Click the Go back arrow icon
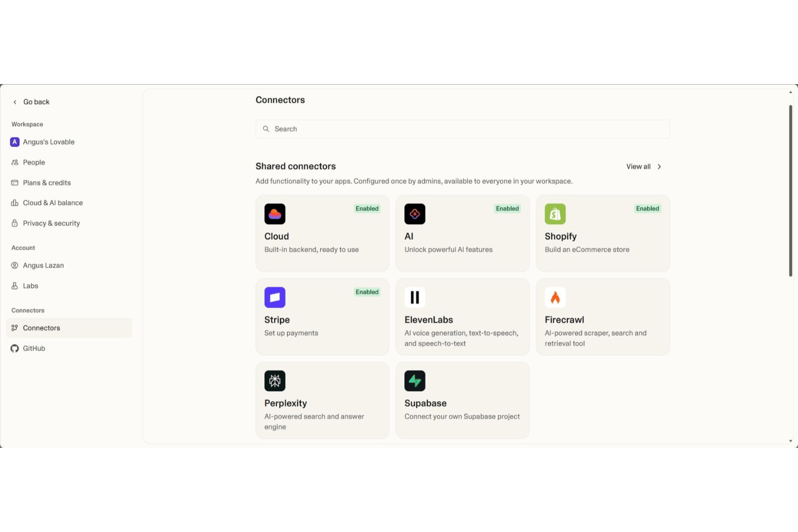 15,102
